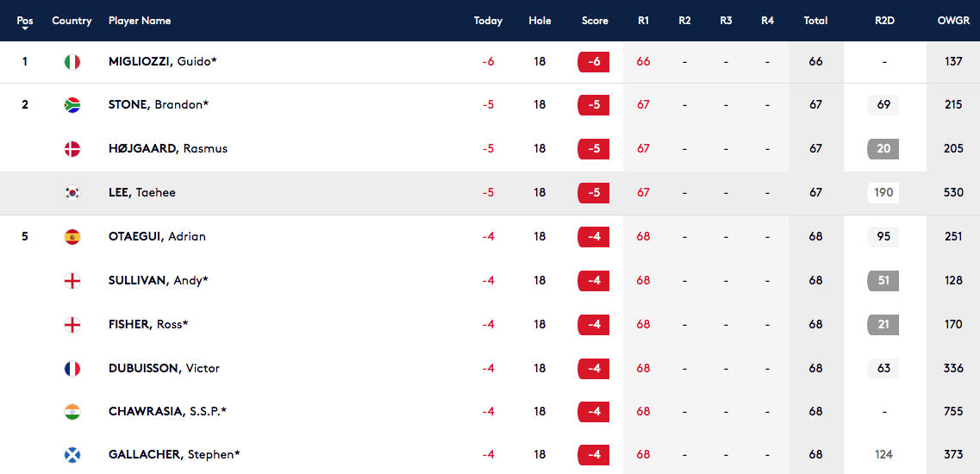Click the South African flag beside Stone
The image size is (980, 474).
(72, 105)
